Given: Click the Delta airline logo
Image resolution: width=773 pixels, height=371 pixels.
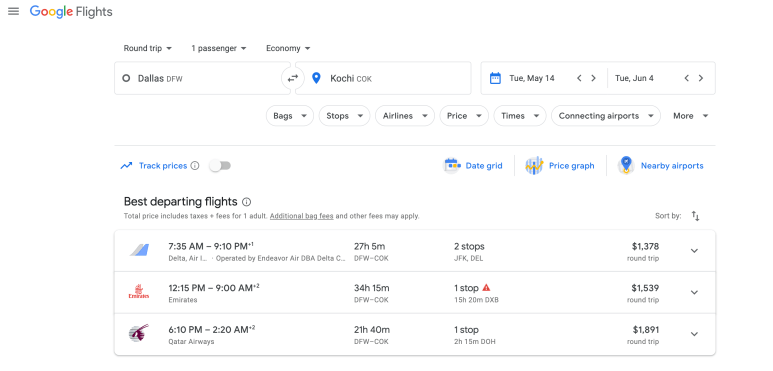Looking at the screenshot, I should pyautogui.click(x=139, y=250).
